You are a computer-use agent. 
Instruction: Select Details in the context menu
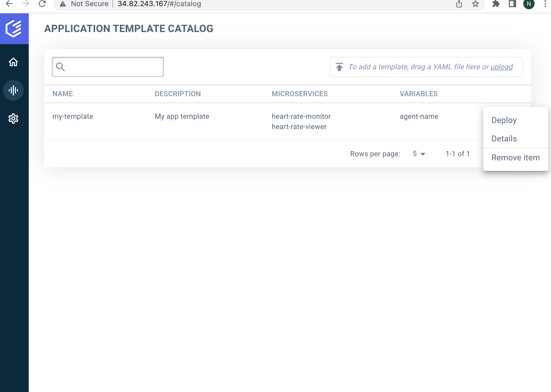click(x=504, y=138)
